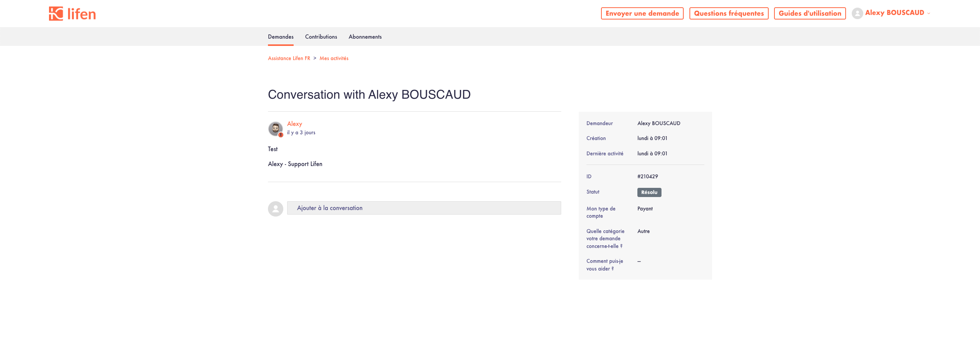Click the "il y a 3 jours" timestamp
Screen dimensions: 980x347
pyautogui.click(x=301, y=133)
